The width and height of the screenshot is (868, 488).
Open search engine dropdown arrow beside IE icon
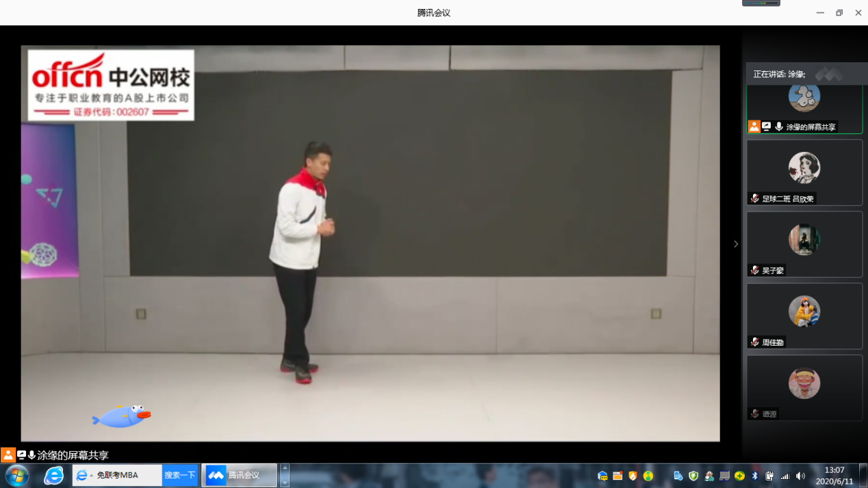(x=92, y=476)
